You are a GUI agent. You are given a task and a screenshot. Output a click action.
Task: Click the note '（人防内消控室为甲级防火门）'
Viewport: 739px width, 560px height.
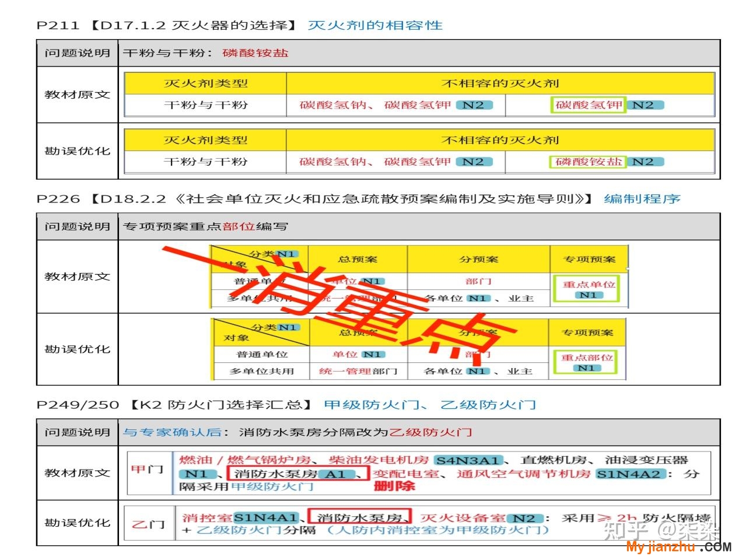pos(437,530)
